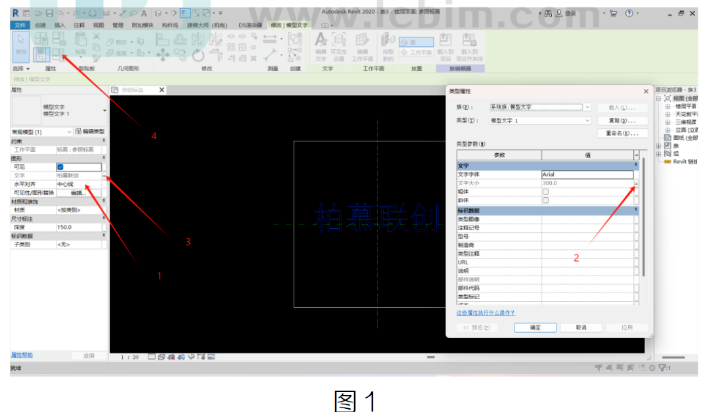The image size is (722, 412).
Task: Open the 插入 (Insert) ribbon tab
Action: (60, 25)
